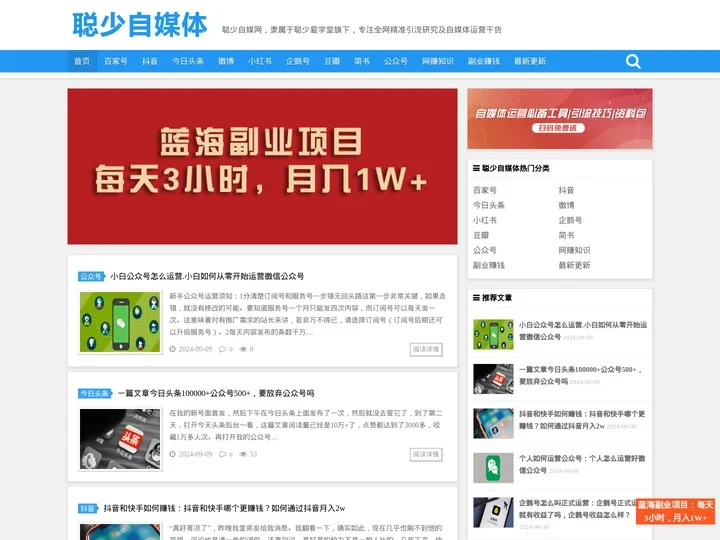Screen dimensions: 720x540
Task: Click the 聪少自媒体 site logo
Action: pyautogui.click(x=140, y=25)
